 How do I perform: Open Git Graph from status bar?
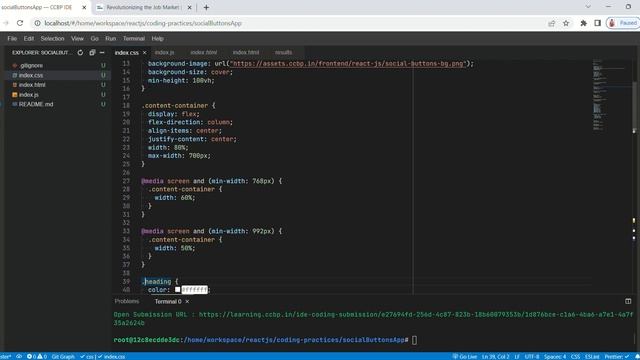[63, 357]
